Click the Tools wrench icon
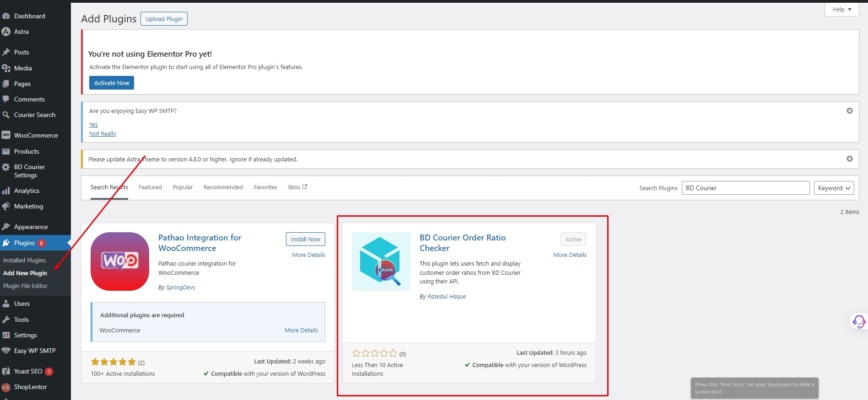Screen dimensions: 868x400 [x=6, y=320]
